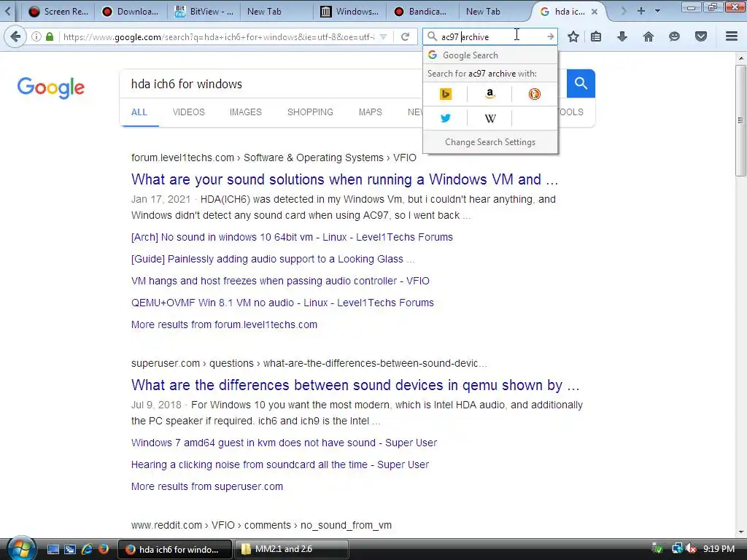Search with Twitter engine icon
The height and width of the screenshot is (560, 747).
coord(446,118)
